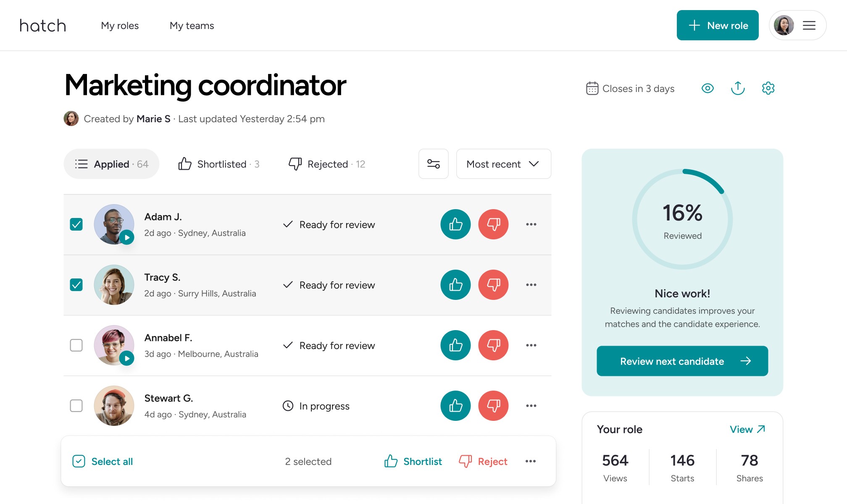The image size is (847, 504).
Task: Open the profile hamburger menu
Action: (x=809, y=26)
